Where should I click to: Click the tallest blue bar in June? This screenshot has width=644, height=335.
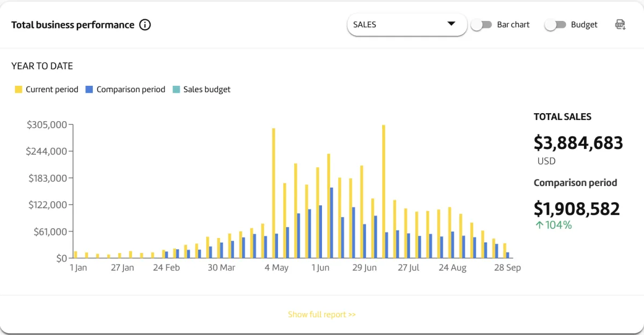click(x=332, y=222)
